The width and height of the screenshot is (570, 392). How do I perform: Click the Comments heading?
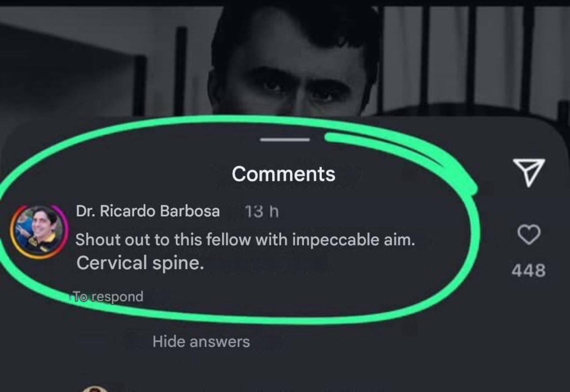(284, 174)
